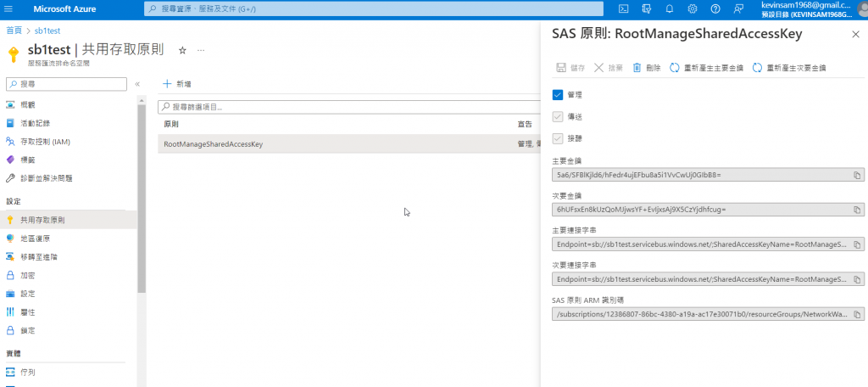Copy the 次要連接字串 connection string
The height and width of the screenshot is (387, 868).
pos(856,279)
